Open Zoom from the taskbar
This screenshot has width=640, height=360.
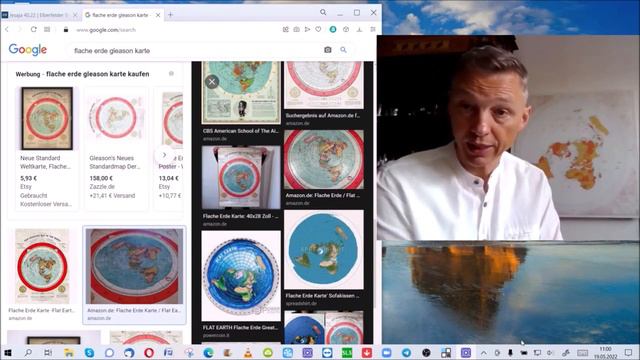pos(386,353)
